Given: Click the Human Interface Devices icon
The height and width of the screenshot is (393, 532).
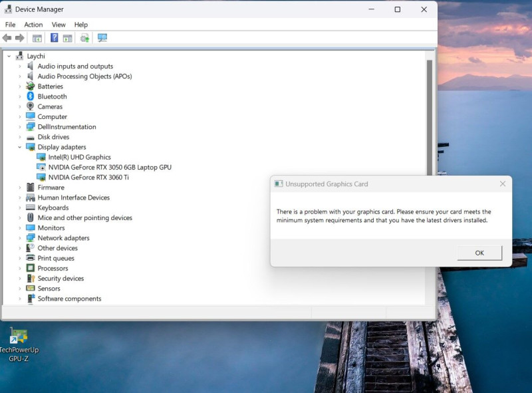Looking at the screenshot, I should click(30, 197).
